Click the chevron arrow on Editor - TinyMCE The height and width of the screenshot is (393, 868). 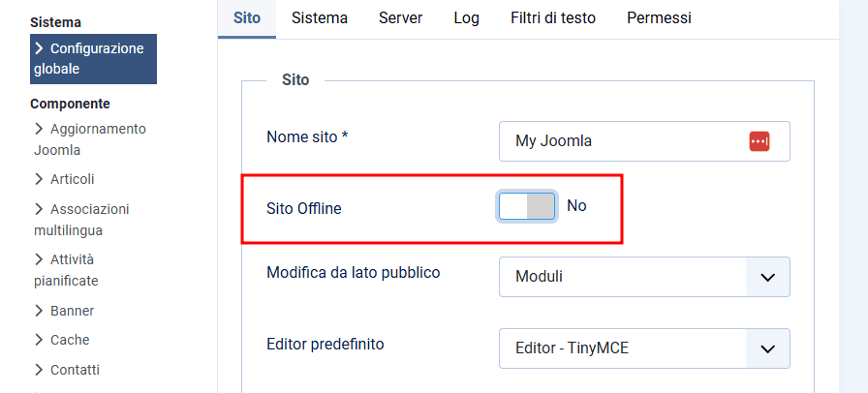coord(768,348)
